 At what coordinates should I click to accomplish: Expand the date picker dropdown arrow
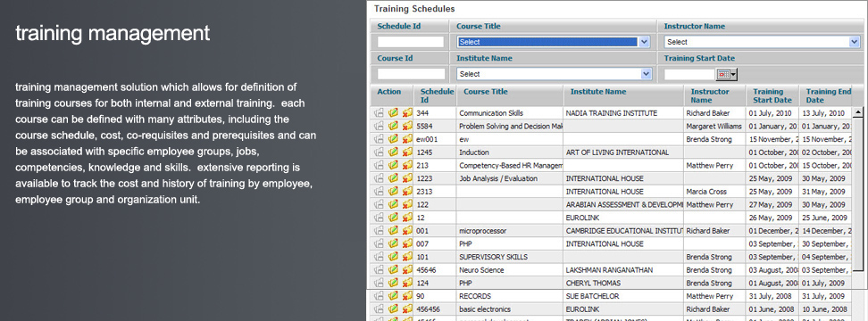[x=733, y=75]
